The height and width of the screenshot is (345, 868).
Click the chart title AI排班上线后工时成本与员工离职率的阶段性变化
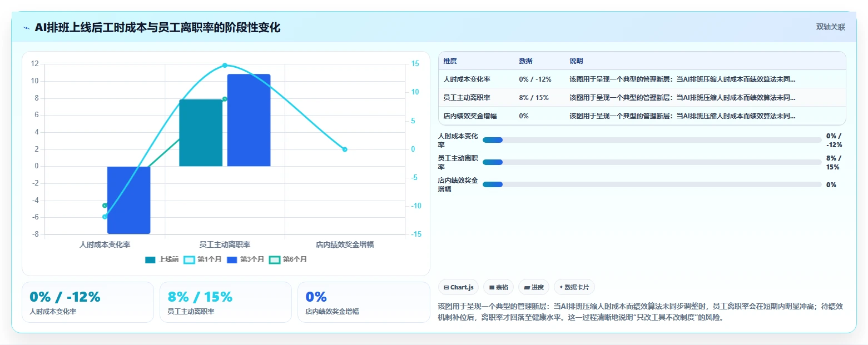click(157, 28)
